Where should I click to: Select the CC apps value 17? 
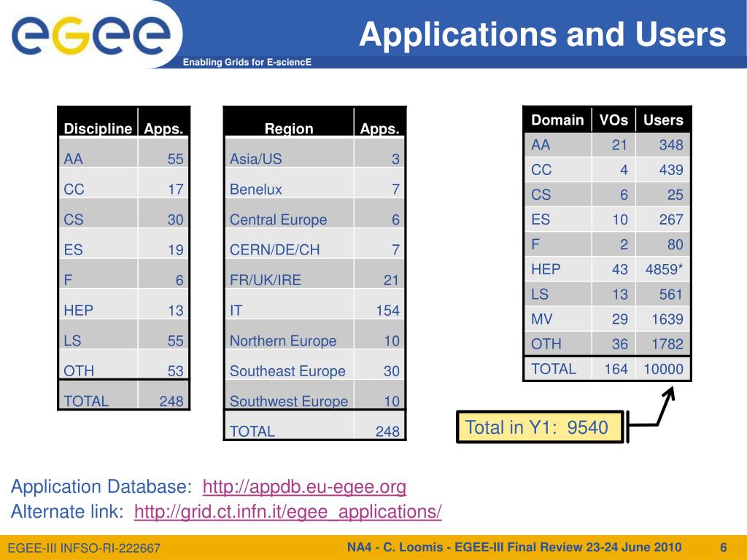click(x=175, y=190)
